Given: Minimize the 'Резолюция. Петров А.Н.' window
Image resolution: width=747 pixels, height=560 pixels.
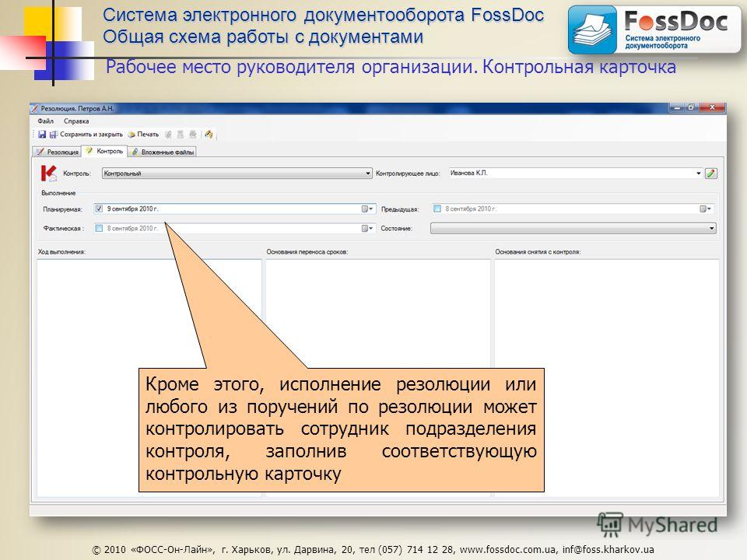Looking at the screenshot, I should [676, 108].
